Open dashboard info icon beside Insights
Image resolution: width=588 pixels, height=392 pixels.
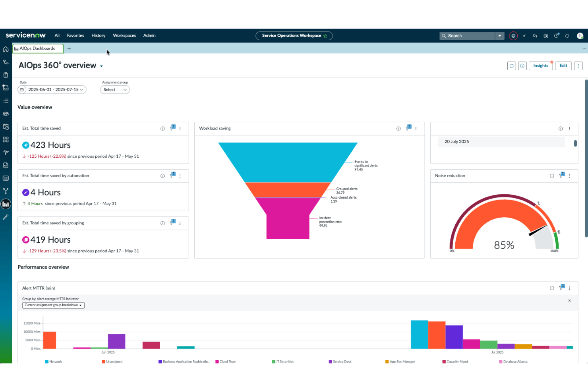522,66
